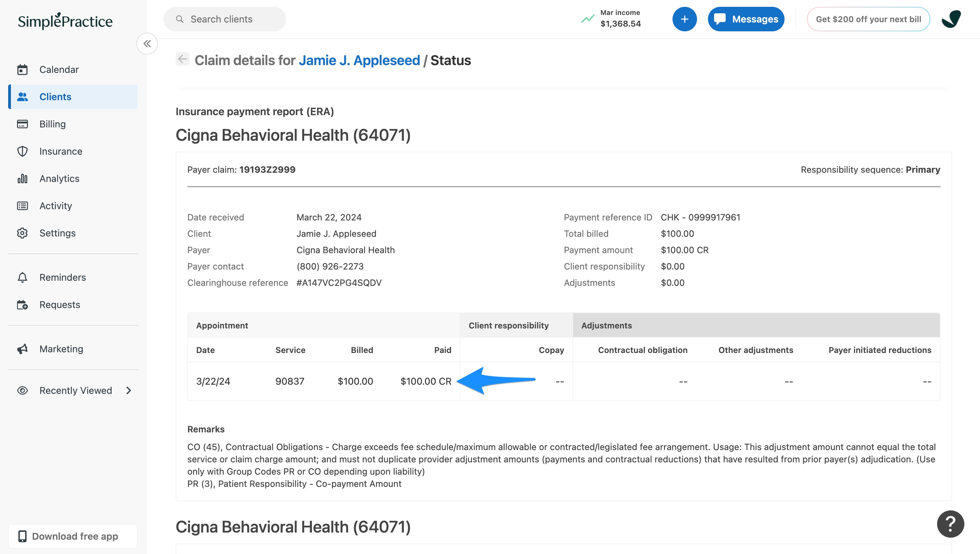Click Download free app button

(x=73, y=536)
